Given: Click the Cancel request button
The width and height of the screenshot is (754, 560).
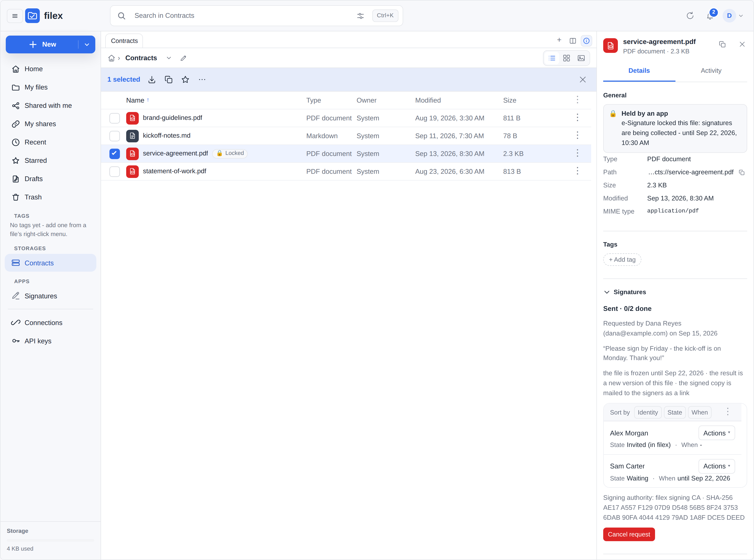Looking at the screenshot, I should coord(629,534).
